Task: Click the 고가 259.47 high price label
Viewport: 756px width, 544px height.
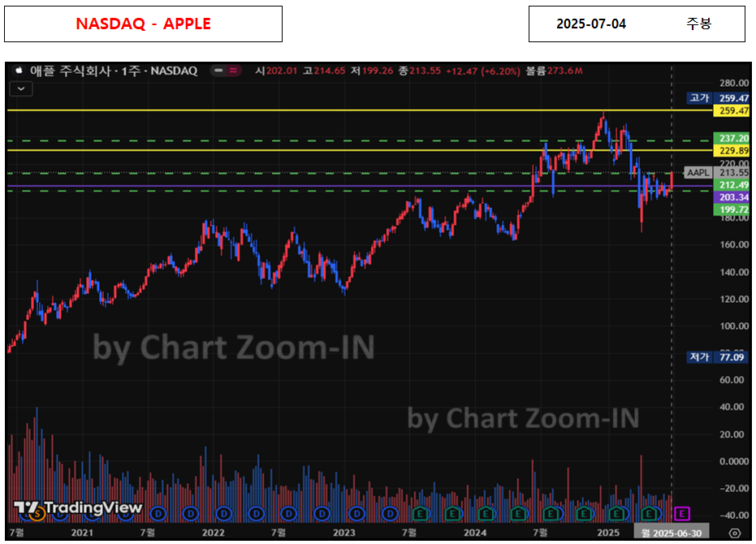Action: [719, 98]
